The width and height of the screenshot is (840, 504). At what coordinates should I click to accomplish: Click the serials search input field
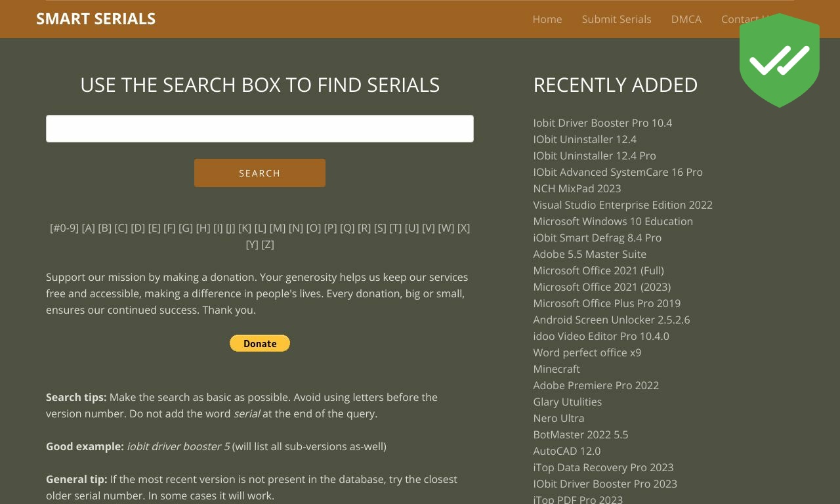click(260, 129)
